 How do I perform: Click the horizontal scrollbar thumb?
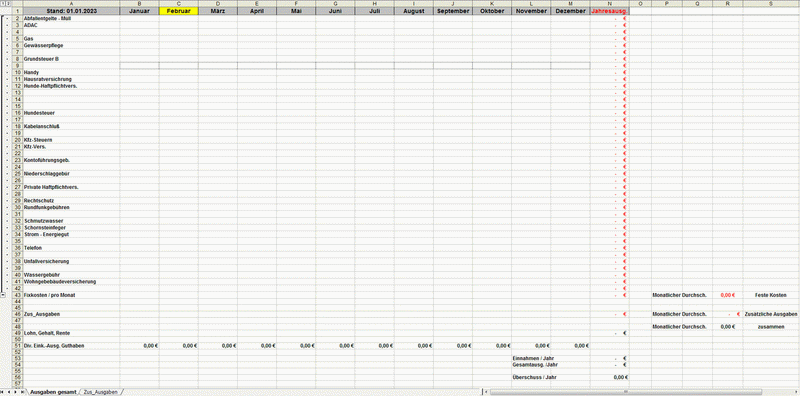tap(628, 392)
